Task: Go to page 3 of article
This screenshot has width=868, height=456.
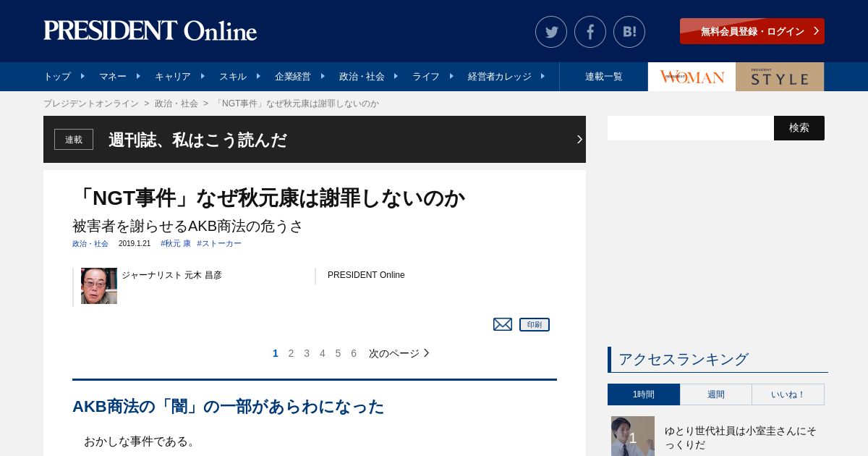Action: pyautogui.click(x=307, y=353)
